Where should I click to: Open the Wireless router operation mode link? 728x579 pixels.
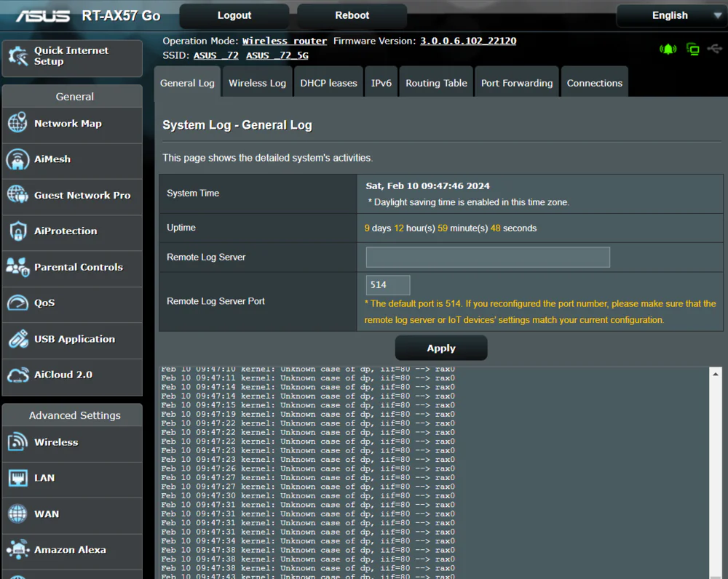click(x=284, y=41)
